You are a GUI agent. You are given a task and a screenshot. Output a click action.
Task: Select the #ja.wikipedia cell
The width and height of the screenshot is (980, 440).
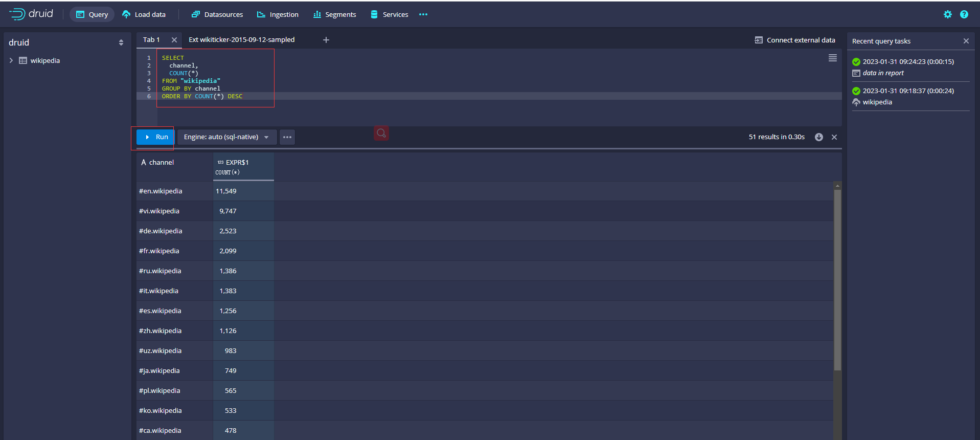click(174, 370)
